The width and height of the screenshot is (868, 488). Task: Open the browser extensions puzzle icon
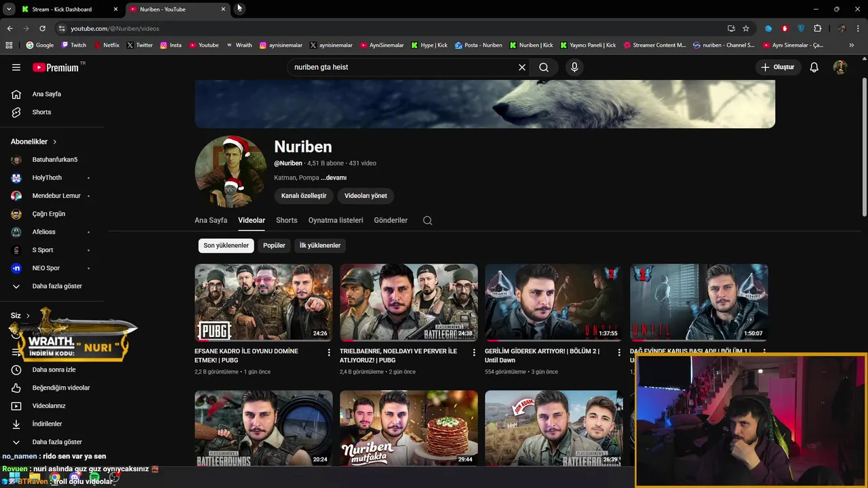817,28
